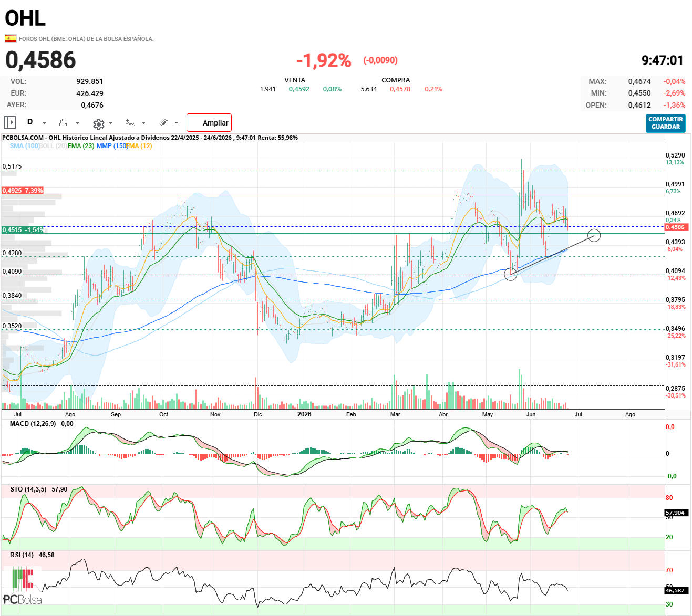Click the -2,69% MIN percentage
Viewport: 692px width, 616px height.
[674, 93]
